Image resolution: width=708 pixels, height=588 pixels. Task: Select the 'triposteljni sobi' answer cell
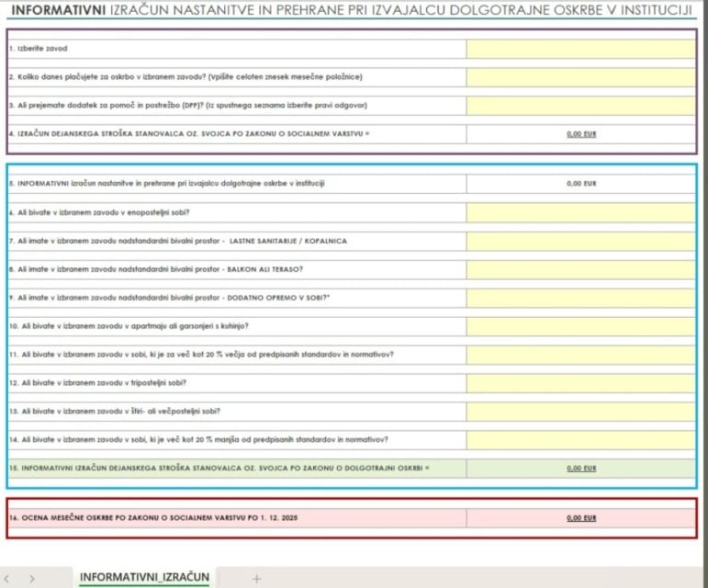(x=580, y=383)
